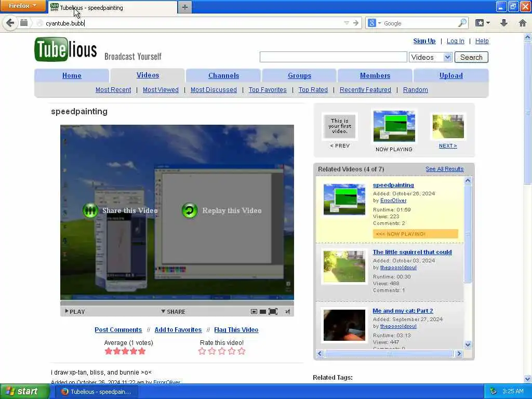Click the Tubelious taskbar button
Viewport: 532px width, 399px height.
[96, 392]
